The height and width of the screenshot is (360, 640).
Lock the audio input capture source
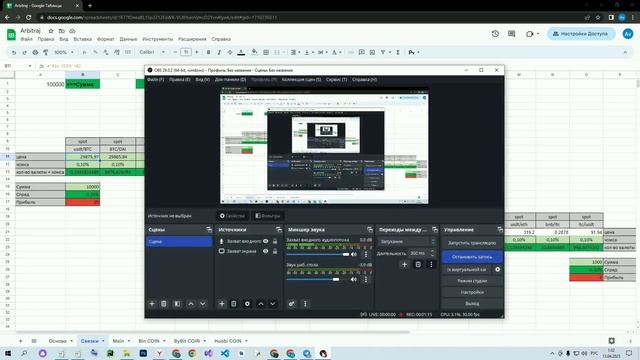[x=275, y=241]
